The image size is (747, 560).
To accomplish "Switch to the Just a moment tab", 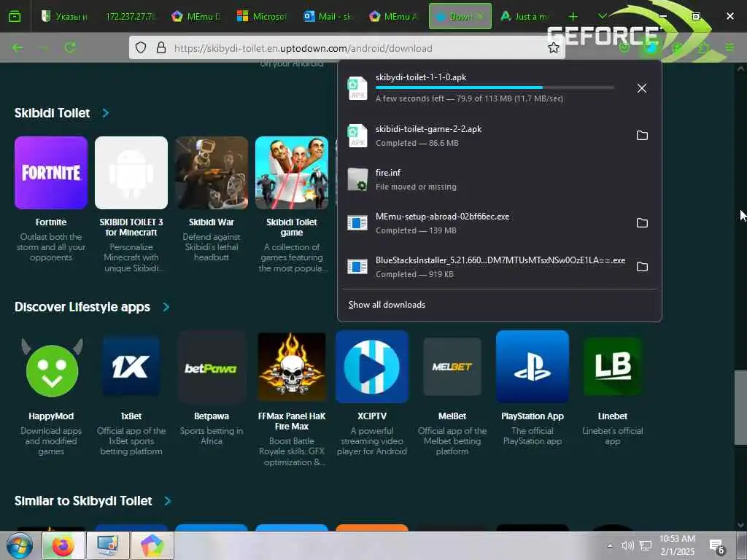I will 525,16.
